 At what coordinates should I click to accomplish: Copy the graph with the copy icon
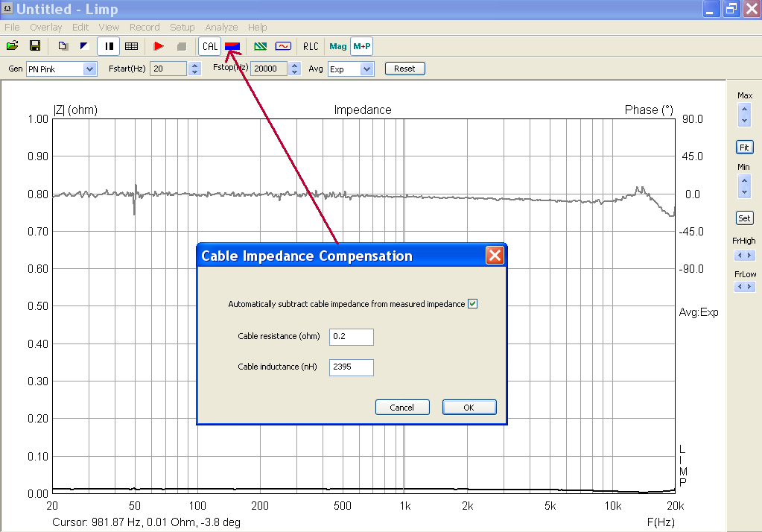[x=63, y=45]
